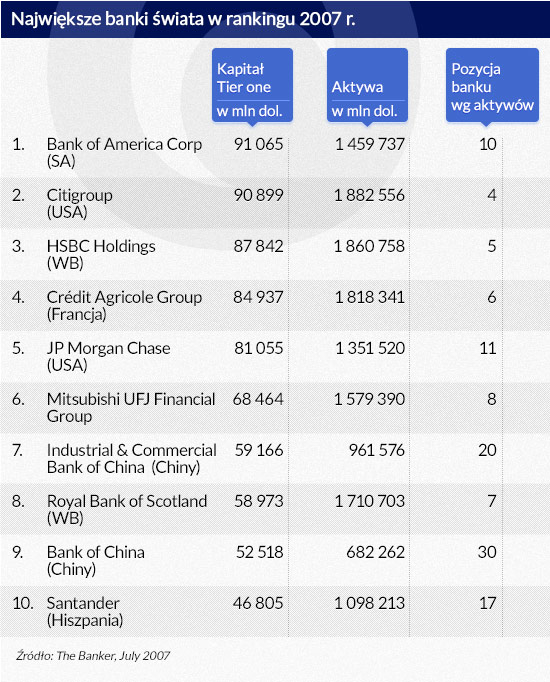Viewport: 550px width, 682px height.
Task: Click the Citigroup (USA) bank name
Action: [x=80, y=204]
